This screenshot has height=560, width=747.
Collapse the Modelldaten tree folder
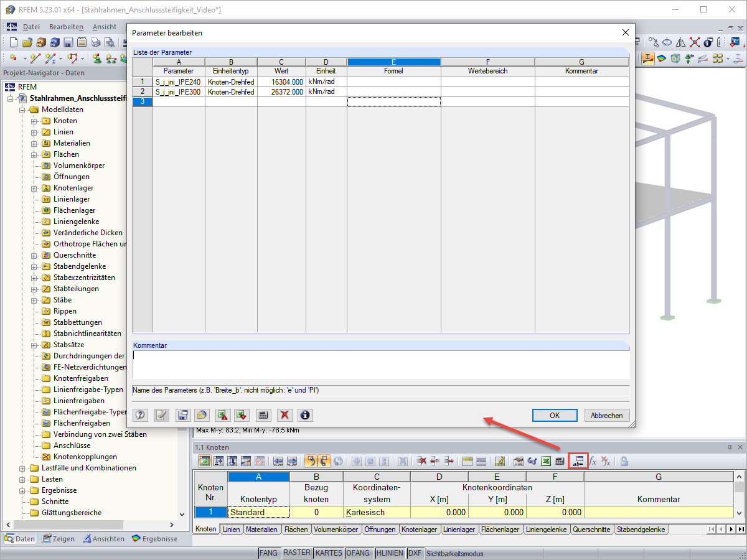[x=23, y=110]
